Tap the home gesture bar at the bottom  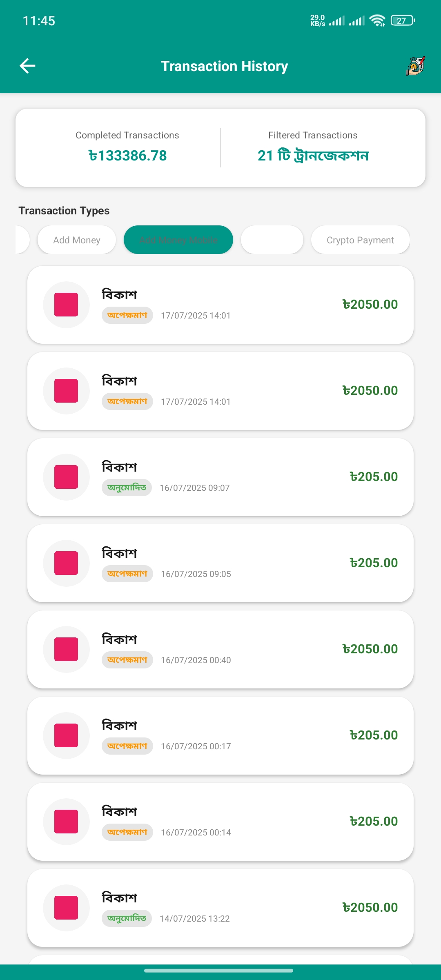coord(219,971)
